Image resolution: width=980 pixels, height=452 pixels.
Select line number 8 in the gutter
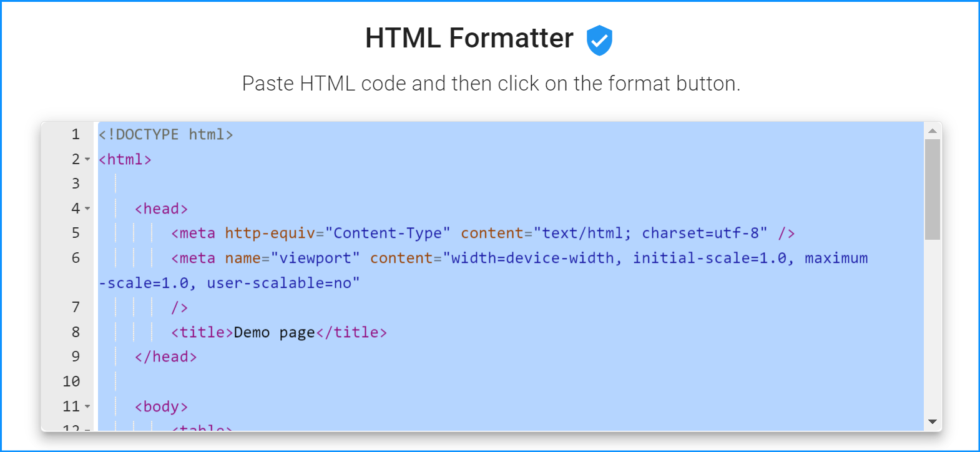[x=76, y=332]
